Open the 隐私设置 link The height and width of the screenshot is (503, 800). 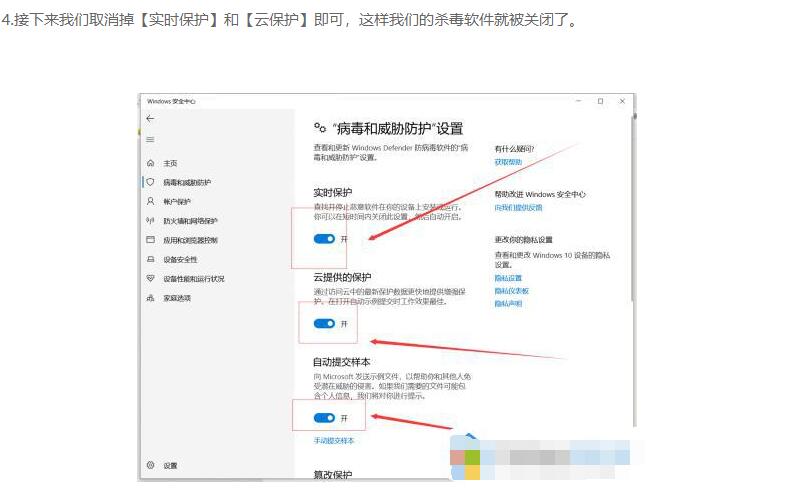[508, 278]
